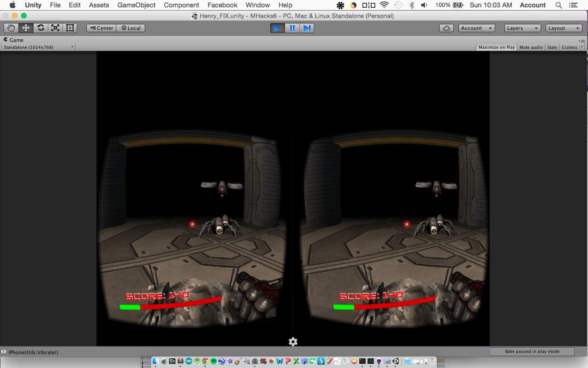The height and width of the screenshot is (368, 588).
Task: Advance one frame with Step button
Action: pos(307,28)
